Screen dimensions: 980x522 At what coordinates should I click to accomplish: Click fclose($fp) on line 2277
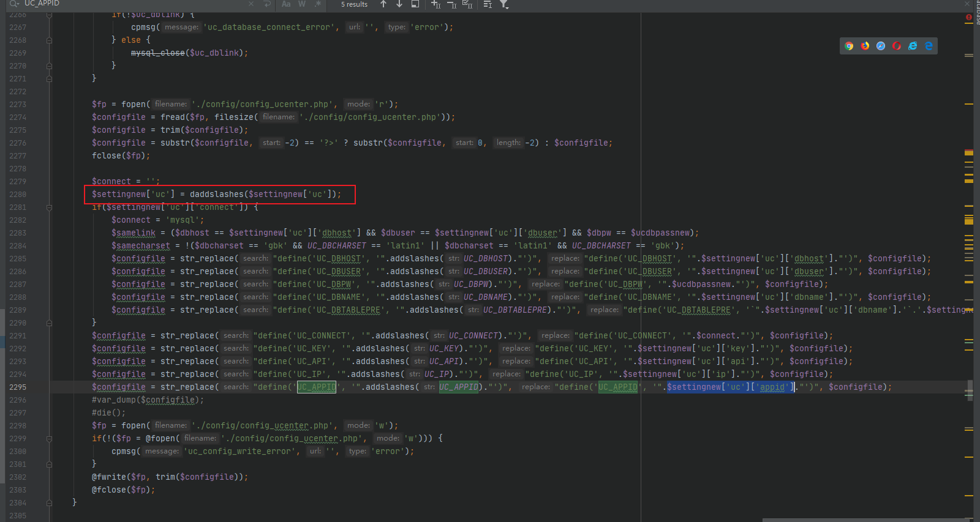click(121, 156)
